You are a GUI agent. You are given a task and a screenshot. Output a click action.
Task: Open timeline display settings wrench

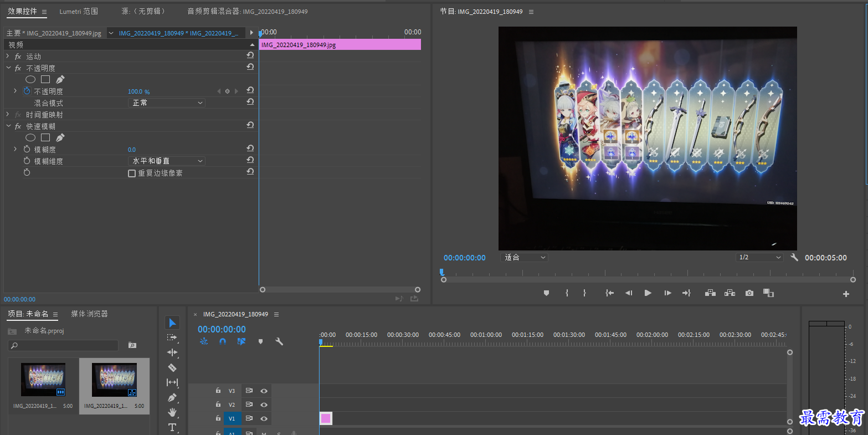[x=279, y=341]
